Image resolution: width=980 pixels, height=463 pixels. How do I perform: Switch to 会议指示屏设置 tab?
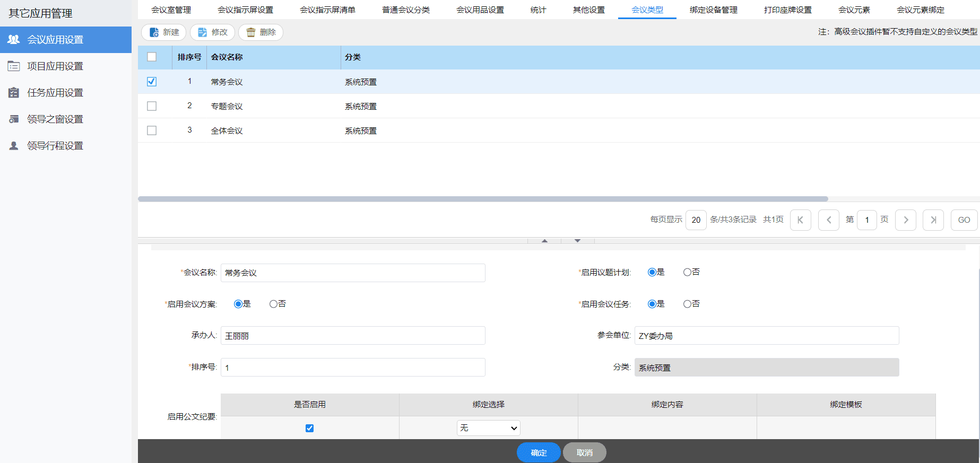pyautogui.click(x=245, y=10)
